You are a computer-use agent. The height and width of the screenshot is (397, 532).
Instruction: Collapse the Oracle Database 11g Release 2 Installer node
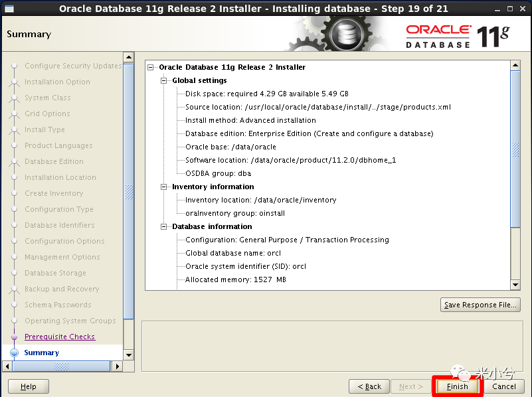click(x=151, y=68)
